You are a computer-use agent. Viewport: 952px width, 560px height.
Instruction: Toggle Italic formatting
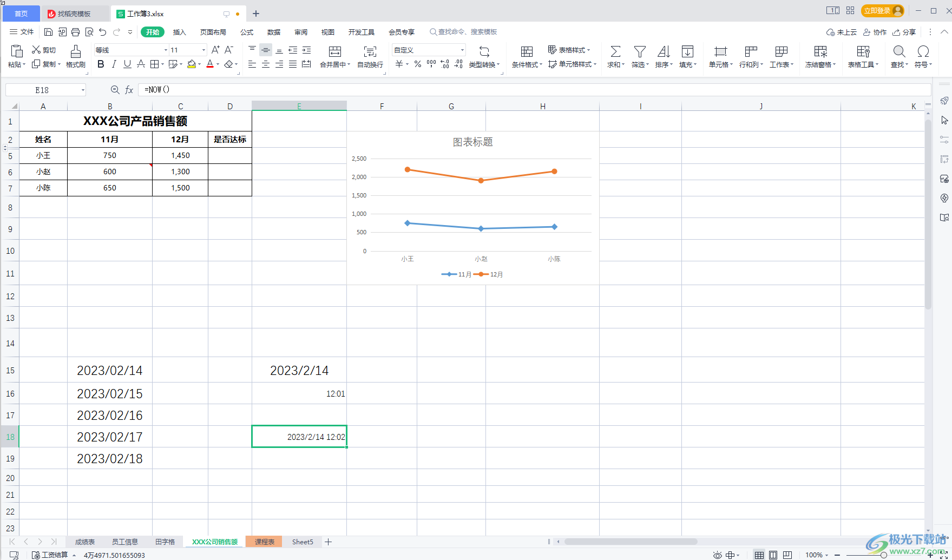pyautogui.click(x=114, y=64)
